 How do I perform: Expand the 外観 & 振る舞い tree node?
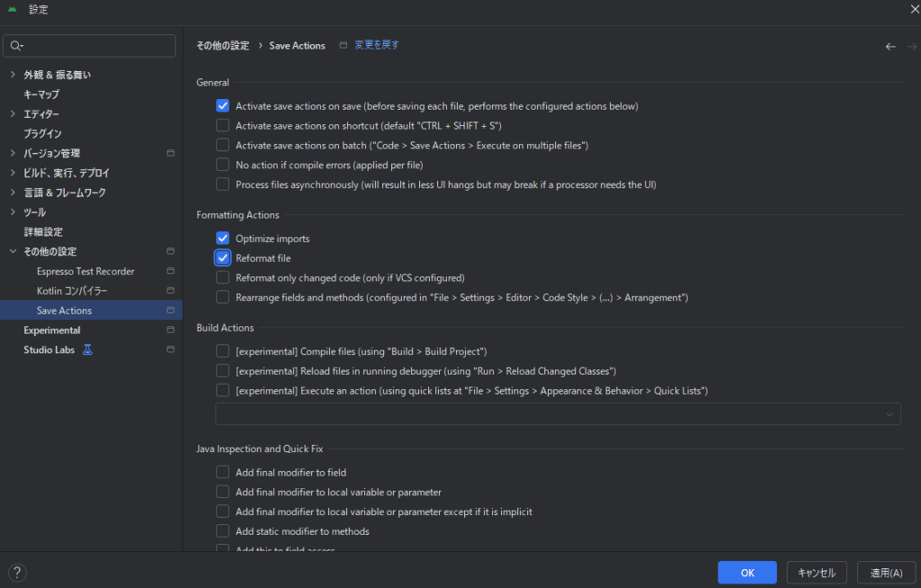13,75
